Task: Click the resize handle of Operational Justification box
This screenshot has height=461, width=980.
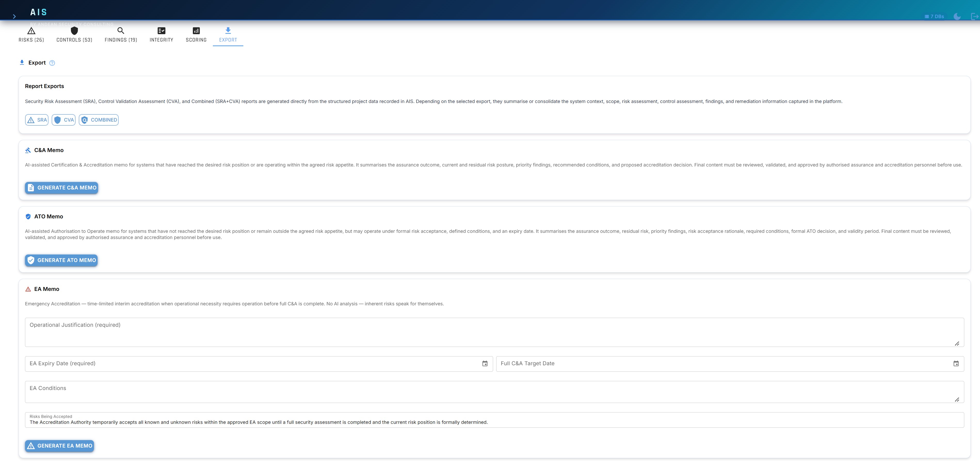Action: 957,344
